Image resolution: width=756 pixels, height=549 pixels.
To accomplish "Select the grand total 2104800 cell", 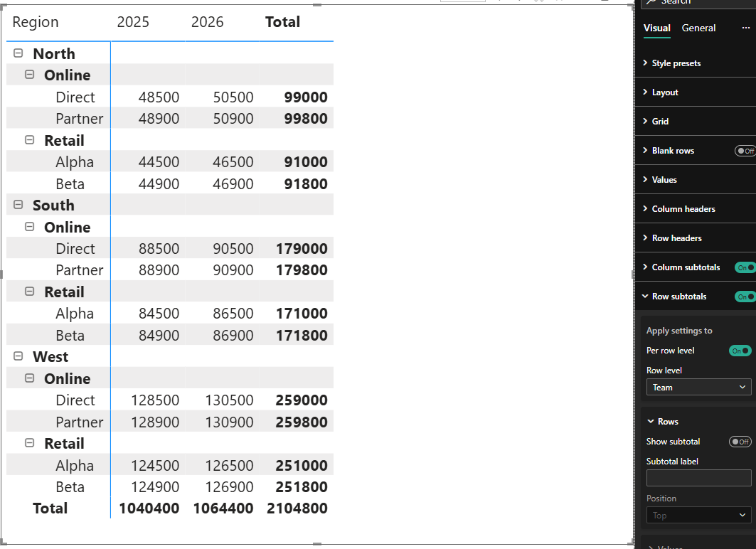I will pos(297,508).
